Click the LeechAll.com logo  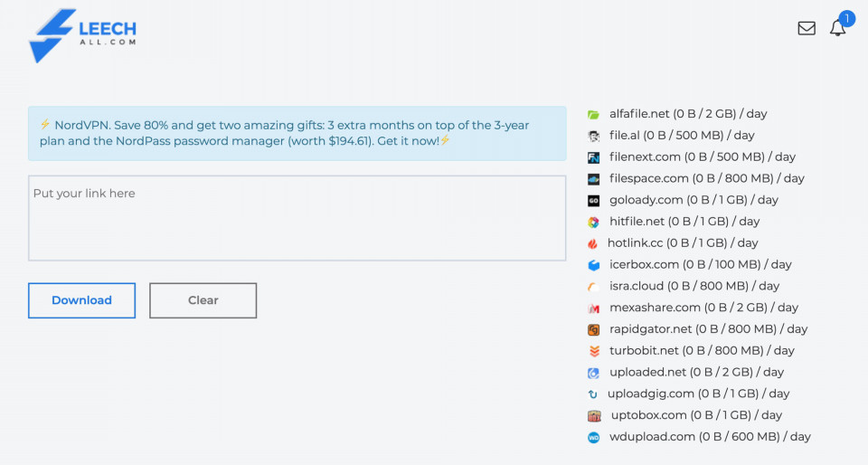pos(82,35)
